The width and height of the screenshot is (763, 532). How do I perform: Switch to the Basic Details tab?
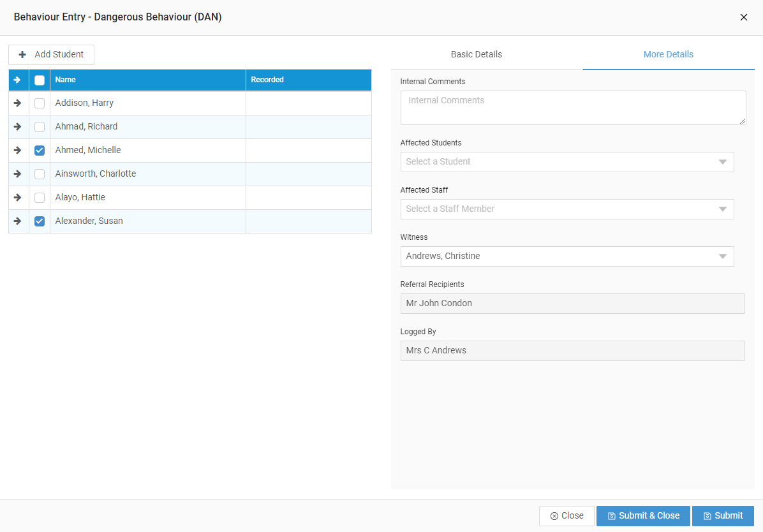click(476, 54)
